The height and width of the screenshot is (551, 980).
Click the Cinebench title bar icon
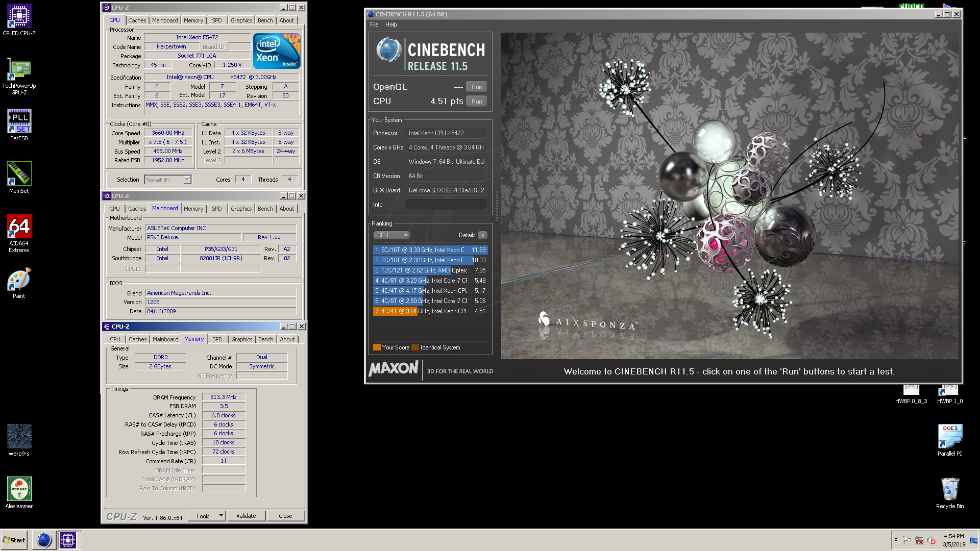point(371,14)
